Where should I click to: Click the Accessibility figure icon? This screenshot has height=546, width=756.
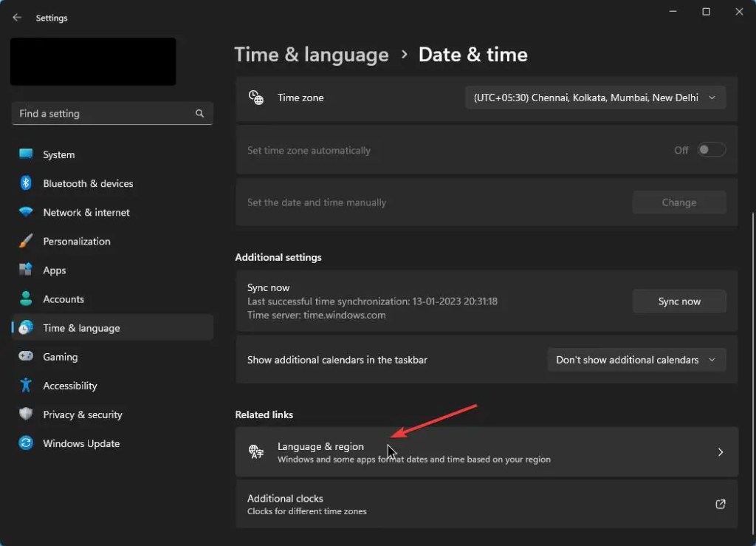point(26,385)
